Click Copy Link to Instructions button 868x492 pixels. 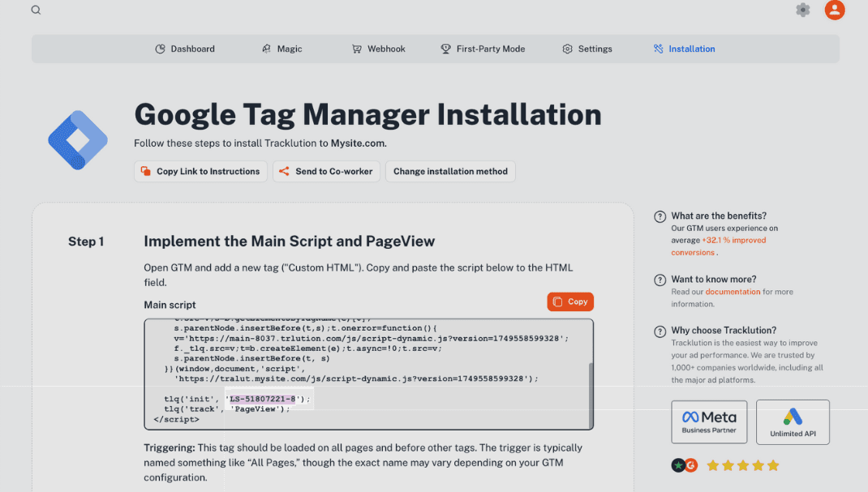pos(200,171)
